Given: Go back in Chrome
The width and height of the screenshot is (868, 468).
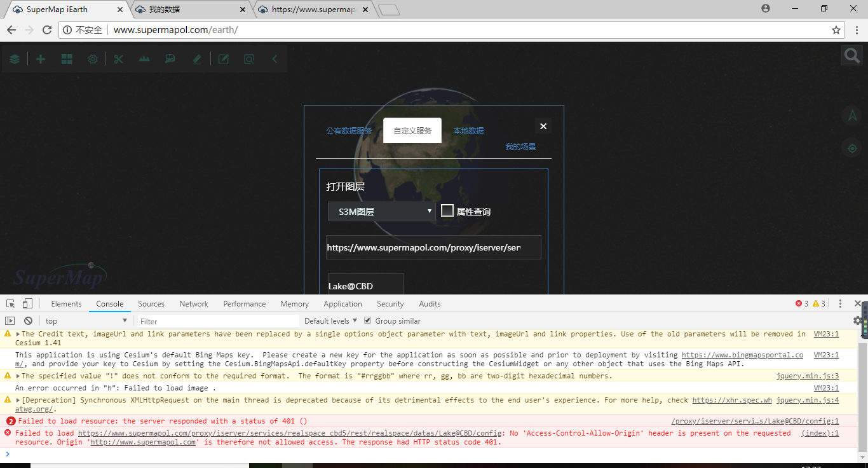Looking at the screenshot, I should (11, 30).
